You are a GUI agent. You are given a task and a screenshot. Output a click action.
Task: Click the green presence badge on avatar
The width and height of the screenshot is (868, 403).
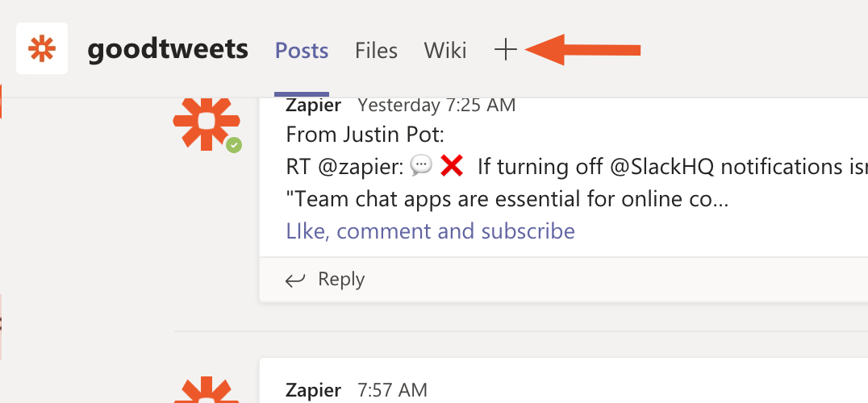234,145
